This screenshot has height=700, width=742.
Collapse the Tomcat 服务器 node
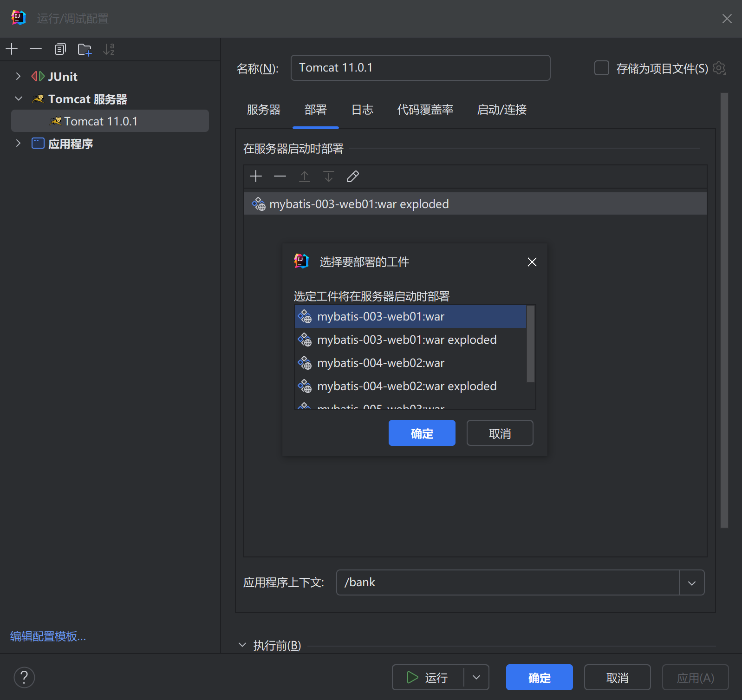[18, 98]
